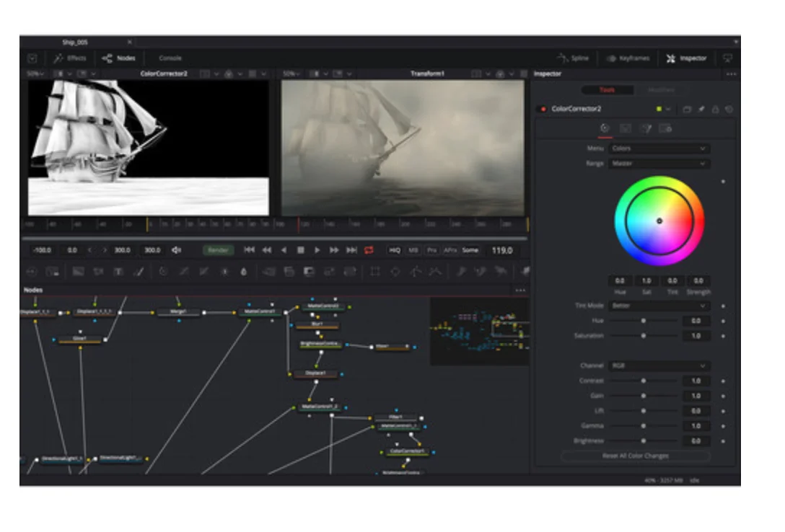Click Reset All Color Changes button
Viewport: 785px width, 532px height.
[636, 456]
